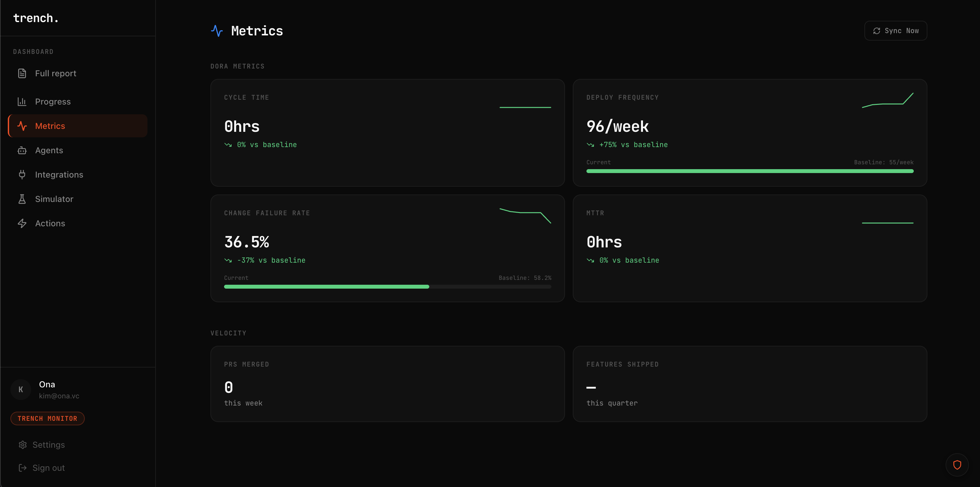Click the Settings gear icon
The image size is (980, 487).
click(23, 445)
